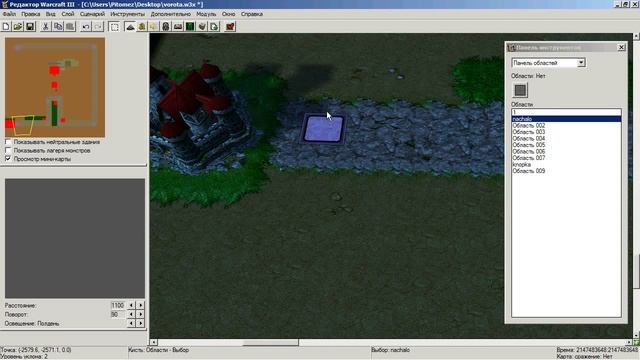Screen dimensions: 640x360
Task: Click 'Выбор: nachalo' in status bar
Action: pyautogui.click(x=390, y=350)
